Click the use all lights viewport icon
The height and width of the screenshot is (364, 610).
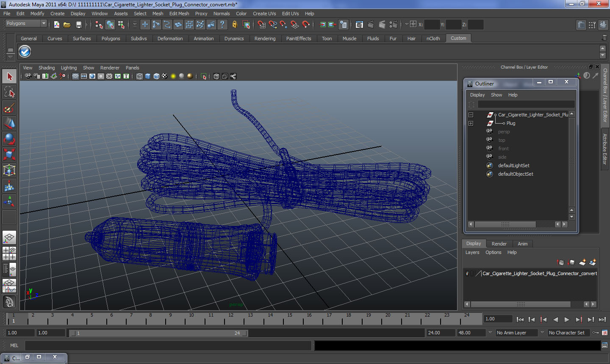tap(173, 76)
